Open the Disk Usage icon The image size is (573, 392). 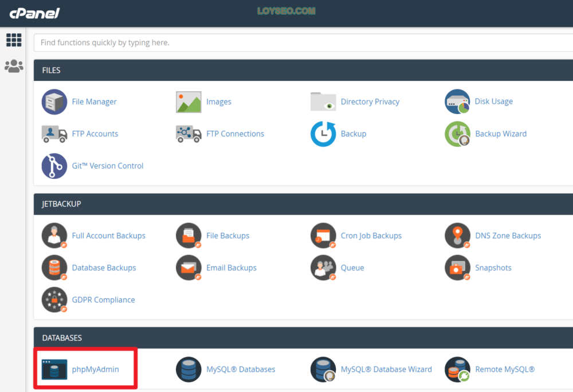(x=457, y=101)
